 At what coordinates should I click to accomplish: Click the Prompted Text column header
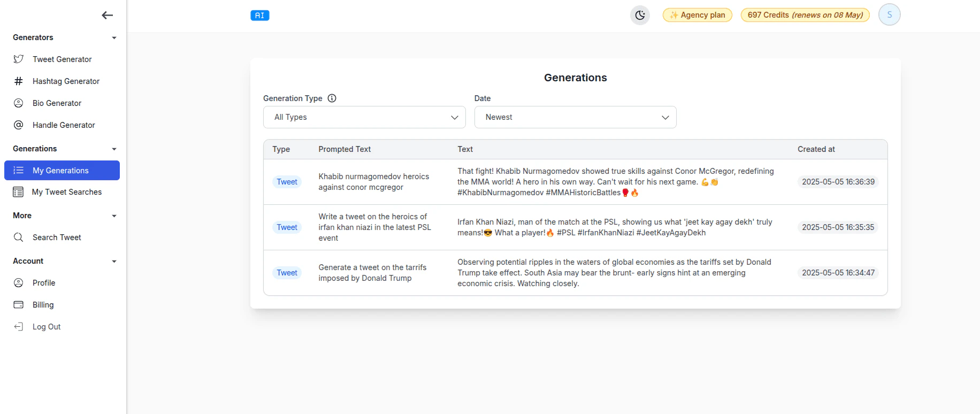pos(344,149)
